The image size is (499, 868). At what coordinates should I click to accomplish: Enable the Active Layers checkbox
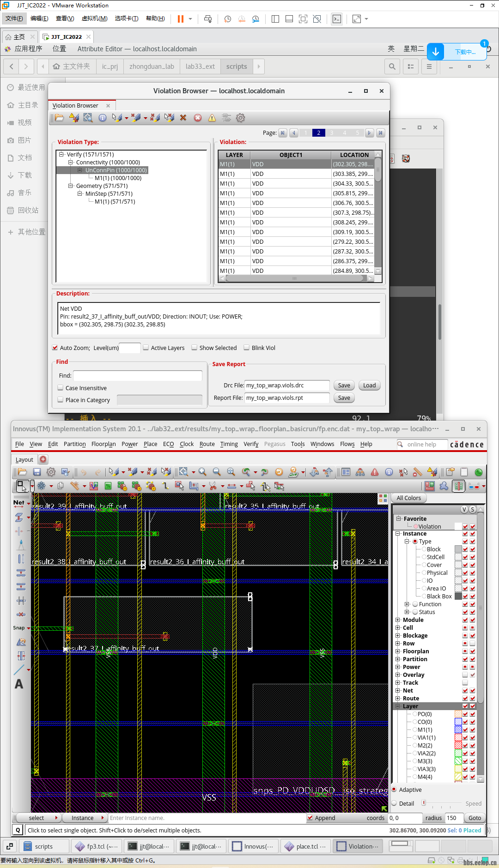[146, 348]
